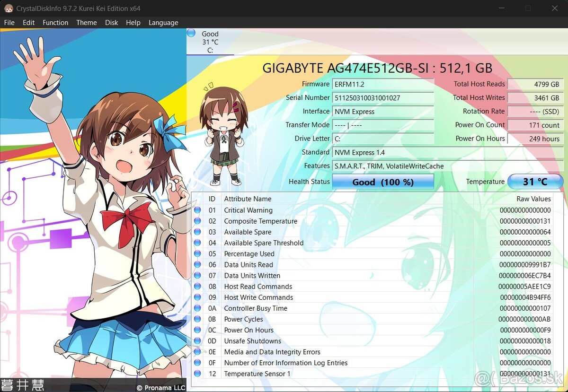The image size is (568, 392).
Task: Click the Serial Number field
Action: (383, 98)
